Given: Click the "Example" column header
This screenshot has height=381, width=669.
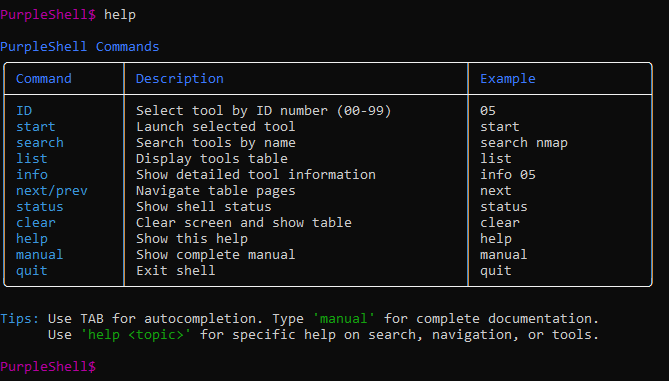Looking at the screenshot, I should coord(508,79).
